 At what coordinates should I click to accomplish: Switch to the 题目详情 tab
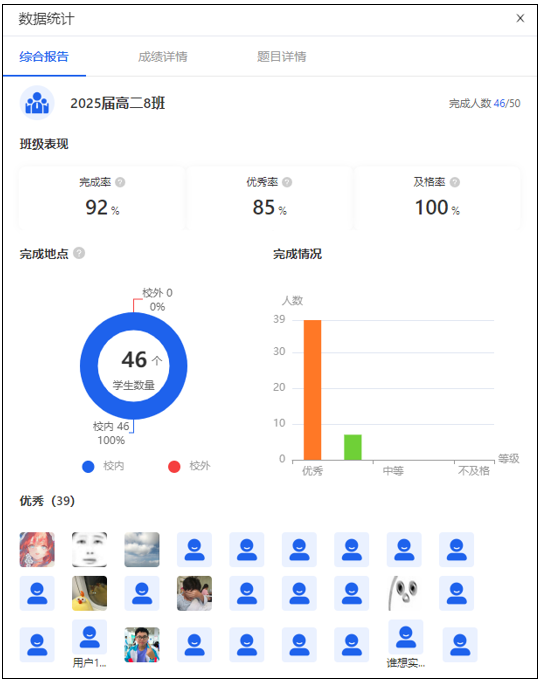[282, 56]
